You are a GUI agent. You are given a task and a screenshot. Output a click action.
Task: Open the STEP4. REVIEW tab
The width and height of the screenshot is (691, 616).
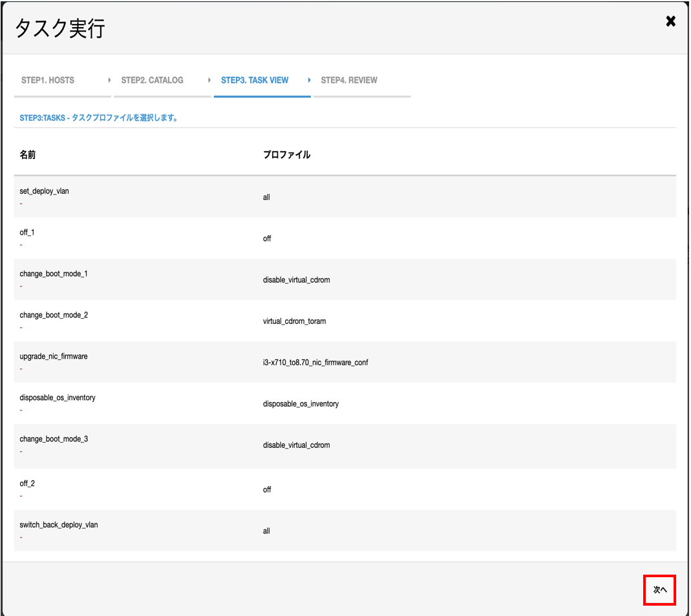(349, 80)
